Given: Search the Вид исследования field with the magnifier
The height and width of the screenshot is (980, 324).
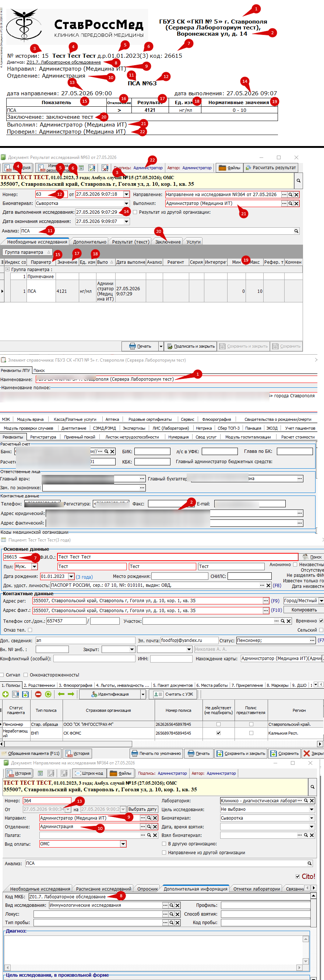Looking at the screenshot, I should (171, 905).
